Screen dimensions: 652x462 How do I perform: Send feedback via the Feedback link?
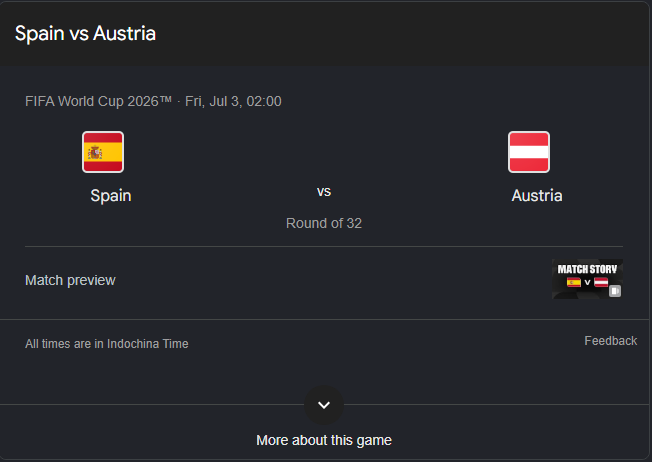pyautogui.click(x=610, y=341)
